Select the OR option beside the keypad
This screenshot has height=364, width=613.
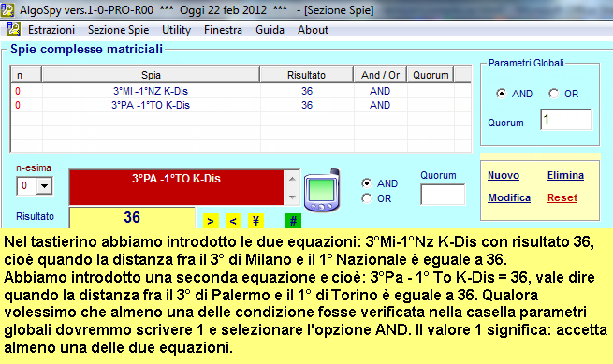click(x=366, y=198)
